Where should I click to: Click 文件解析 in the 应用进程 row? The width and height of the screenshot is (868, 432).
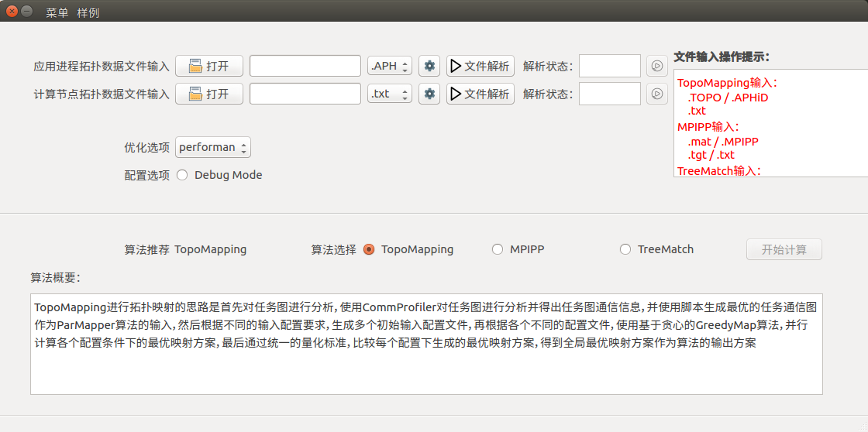tap(480, 66)
